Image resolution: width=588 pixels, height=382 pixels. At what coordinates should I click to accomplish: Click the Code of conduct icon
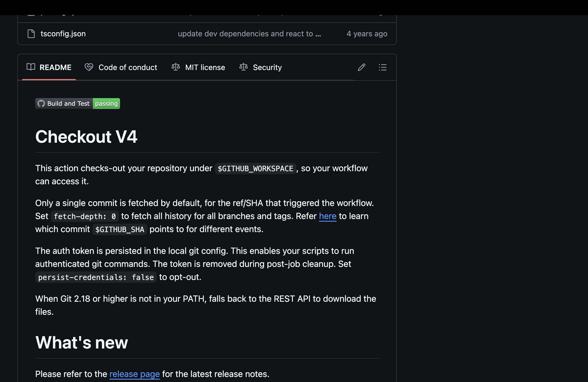[x=89, y=67]
